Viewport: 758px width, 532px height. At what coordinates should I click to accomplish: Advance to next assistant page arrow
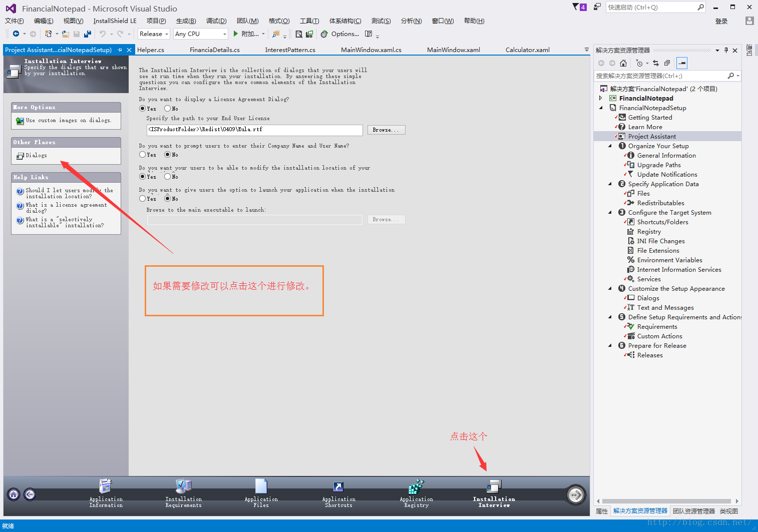point(576,495)
